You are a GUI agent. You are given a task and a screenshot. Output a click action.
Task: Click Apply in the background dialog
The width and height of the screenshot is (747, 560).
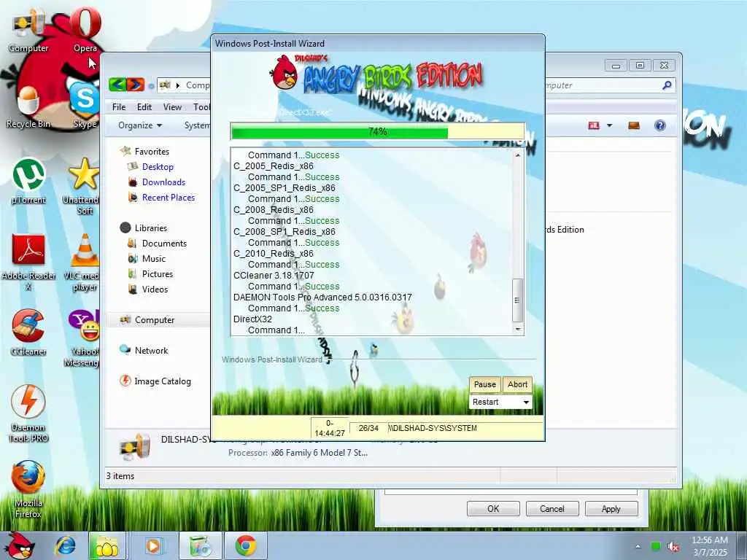click(x=611, y=508)
